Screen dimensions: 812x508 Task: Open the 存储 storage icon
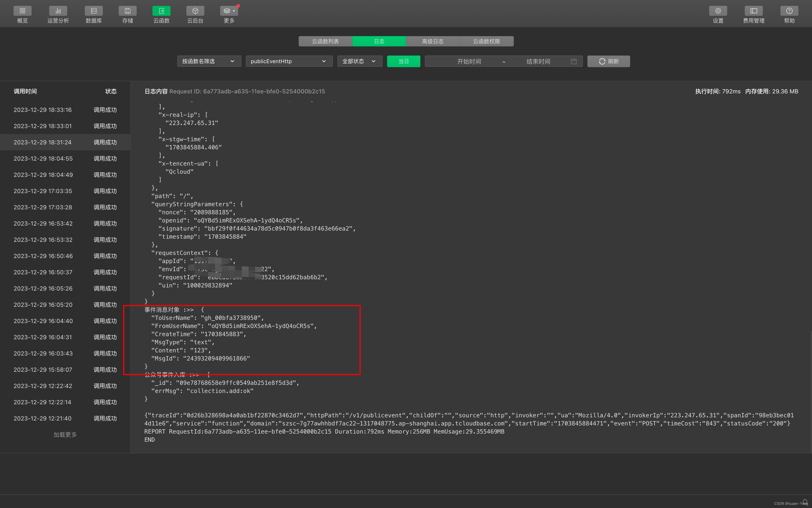[x=128, y=11]
